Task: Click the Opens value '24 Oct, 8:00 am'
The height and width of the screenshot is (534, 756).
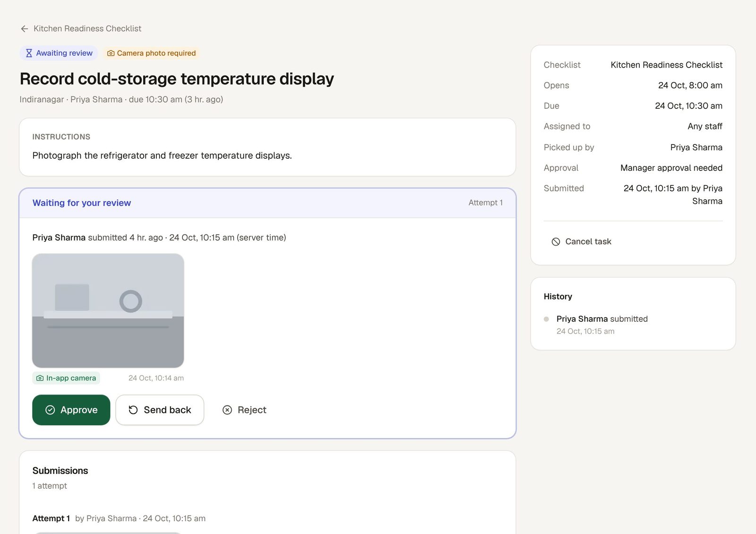Action: (690, 86)
